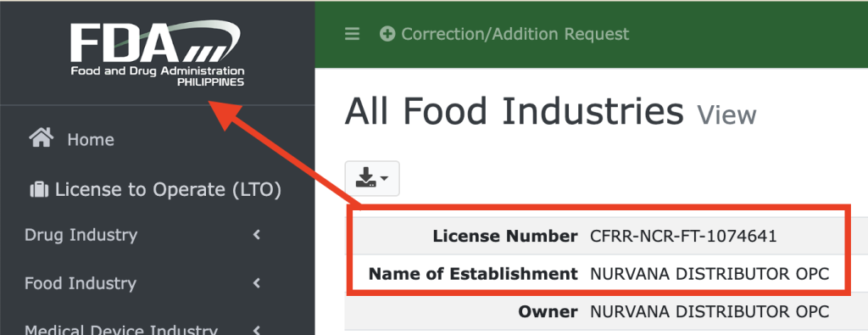Image resolution: width=868 pixels, height=335 pixels.
Task: Click the plus icon beside Correction/Addition Request
Action: tap(387, 34)
